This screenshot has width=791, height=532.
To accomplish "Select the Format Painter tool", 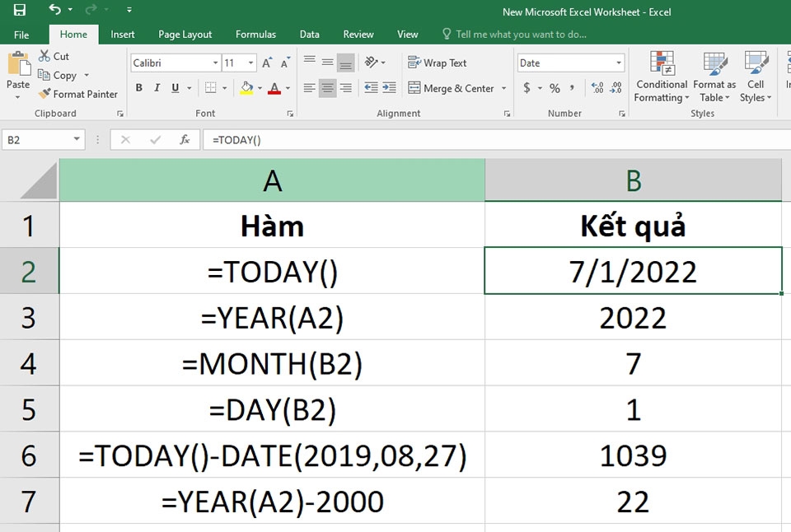I will [77, 94].
